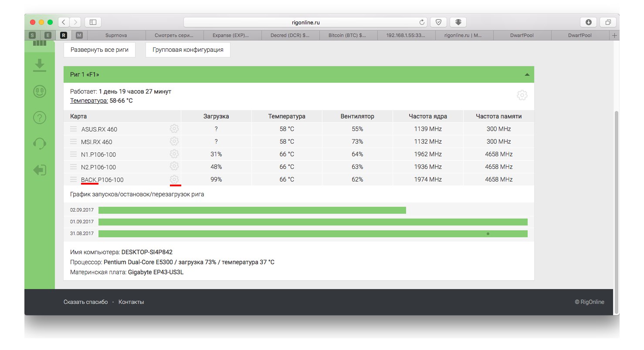Click 1962 MHz core clock value

428,154
